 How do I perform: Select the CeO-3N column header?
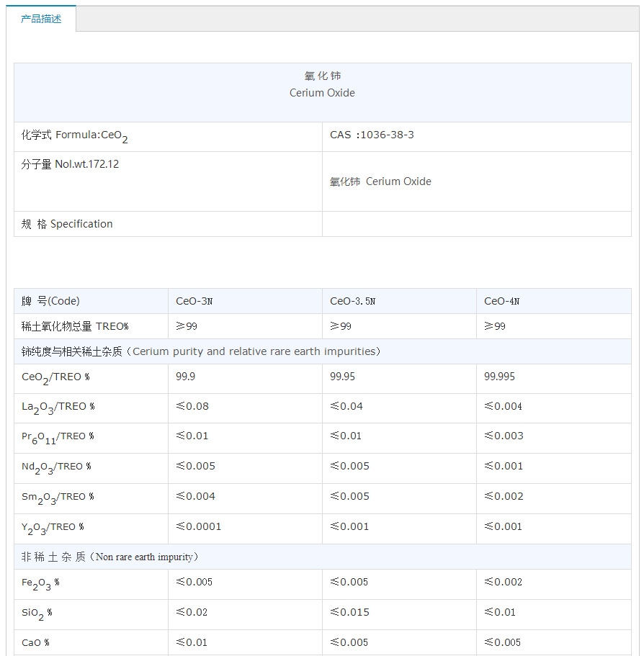pyautogui.click(x=194, y=301)
